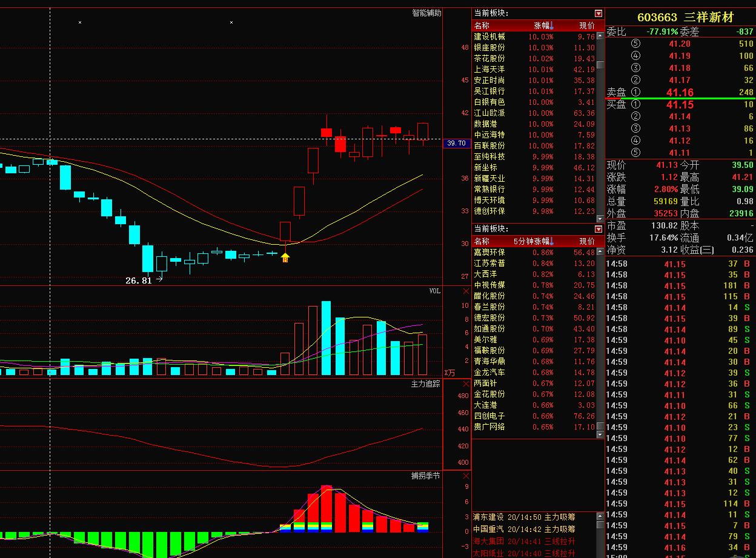Sort by 5分钟涨幅 column arrow
756x558 pixels.
[552, 241]
